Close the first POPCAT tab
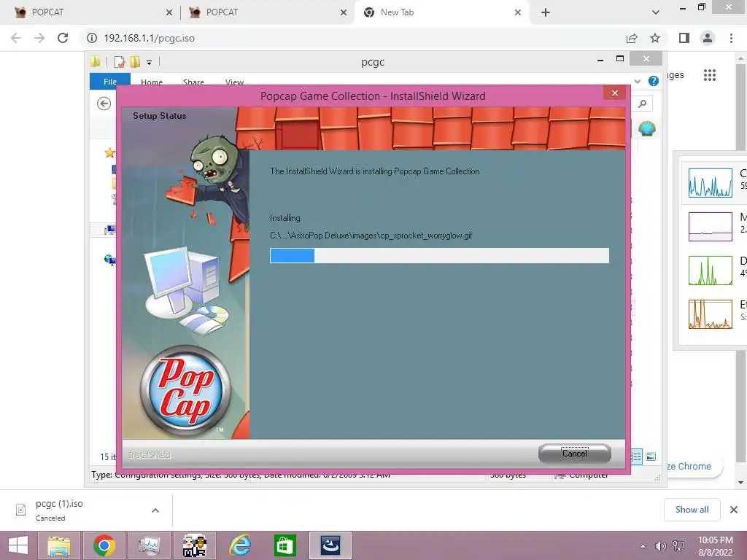Image resolution: width=747 pixels, height=560 pixels. coord(169,13)
